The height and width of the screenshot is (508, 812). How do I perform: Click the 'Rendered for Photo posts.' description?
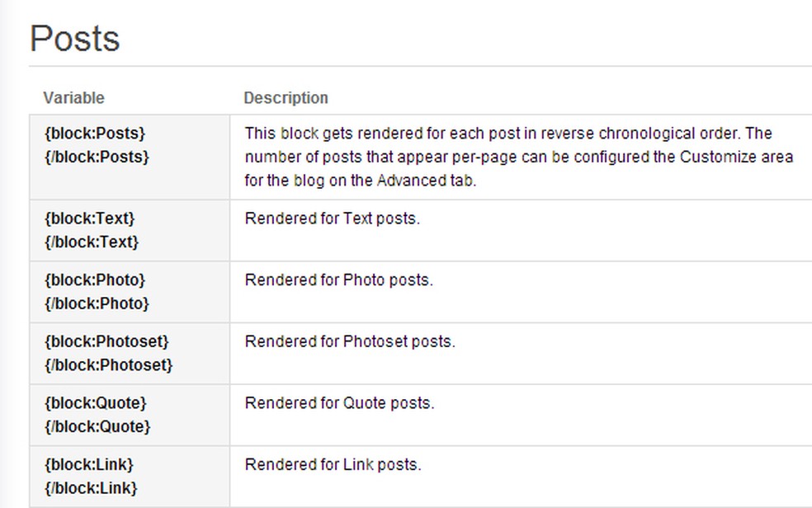pyautogui.click(x=339, y=280)
